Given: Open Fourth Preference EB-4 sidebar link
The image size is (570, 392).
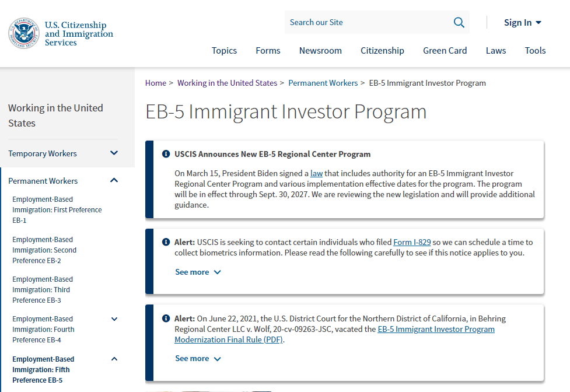Looking at the screenshot, I should click(43, 329).
